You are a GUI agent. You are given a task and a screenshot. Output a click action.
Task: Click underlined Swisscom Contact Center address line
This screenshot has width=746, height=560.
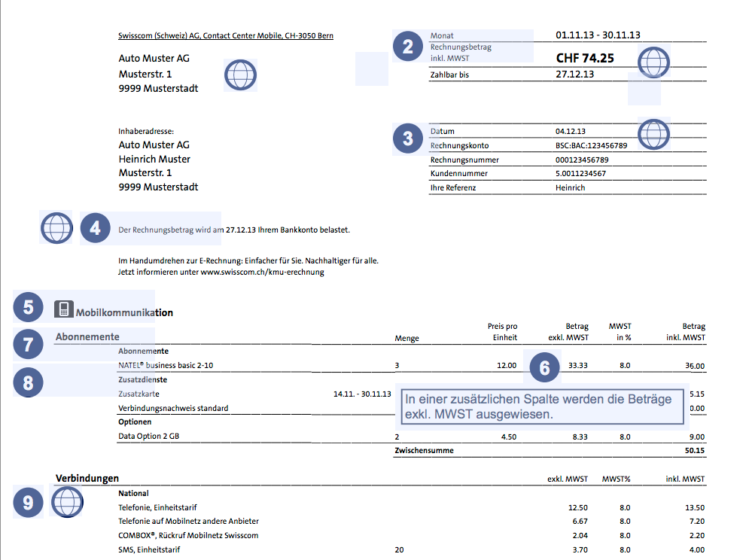tap(226, 35)
